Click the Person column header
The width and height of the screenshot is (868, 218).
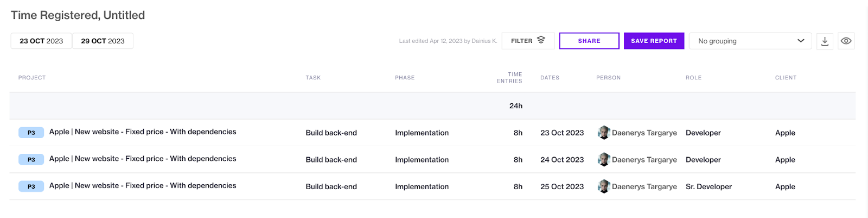(x=608, y=78)
